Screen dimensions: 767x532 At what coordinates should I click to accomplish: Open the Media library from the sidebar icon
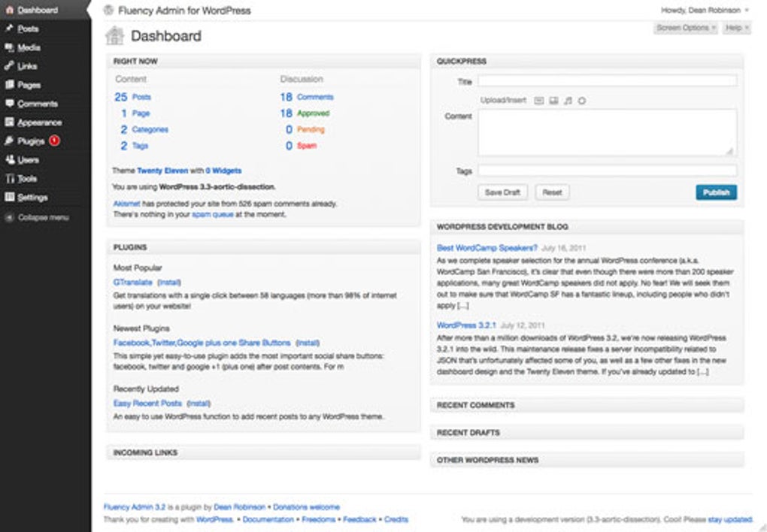tap(8, 47)
